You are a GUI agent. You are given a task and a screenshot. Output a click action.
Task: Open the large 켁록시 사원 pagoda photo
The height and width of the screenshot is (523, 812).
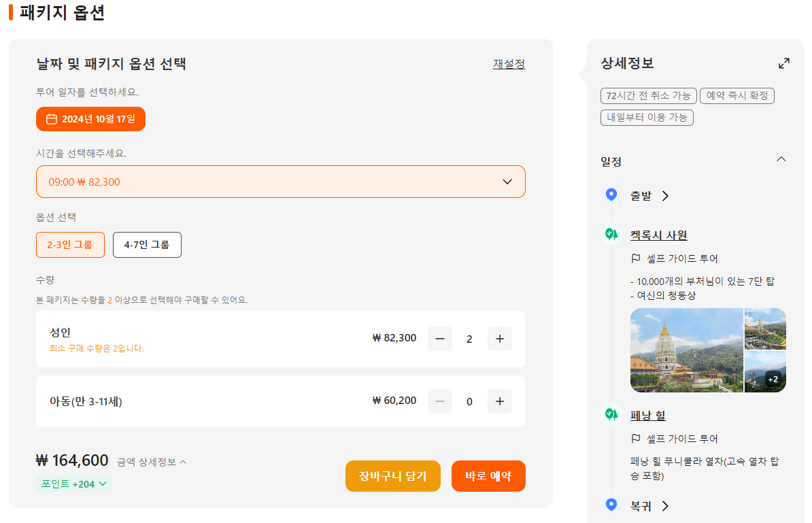click(x=687, y=350)
